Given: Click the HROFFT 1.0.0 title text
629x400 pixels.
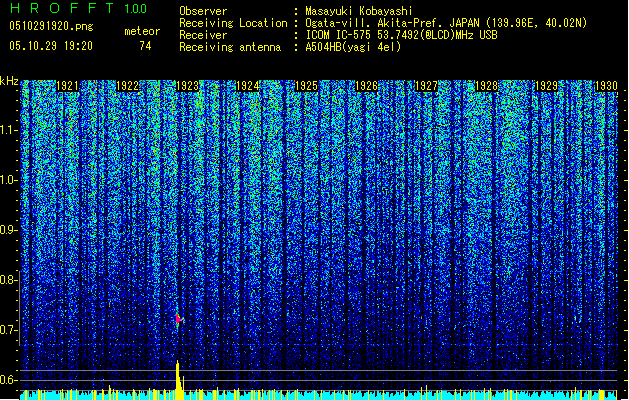Looking at the screenshot, I should tap(78, 8).
